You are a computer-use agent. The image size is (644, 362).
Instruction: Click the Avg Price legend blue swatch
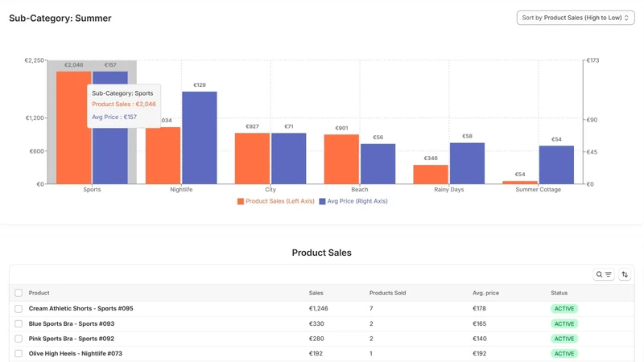pos(323,201)
